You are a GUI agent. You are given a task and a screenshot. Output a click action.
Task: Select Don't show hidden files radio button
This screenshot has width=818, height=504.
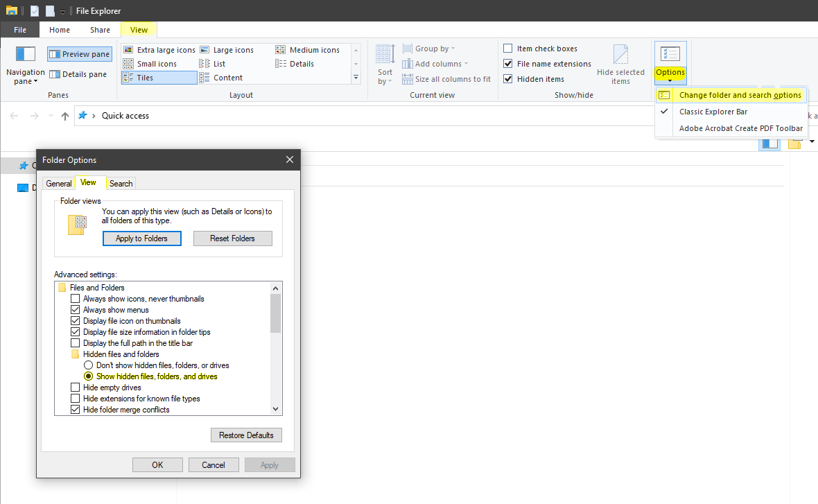pos(89,365)
